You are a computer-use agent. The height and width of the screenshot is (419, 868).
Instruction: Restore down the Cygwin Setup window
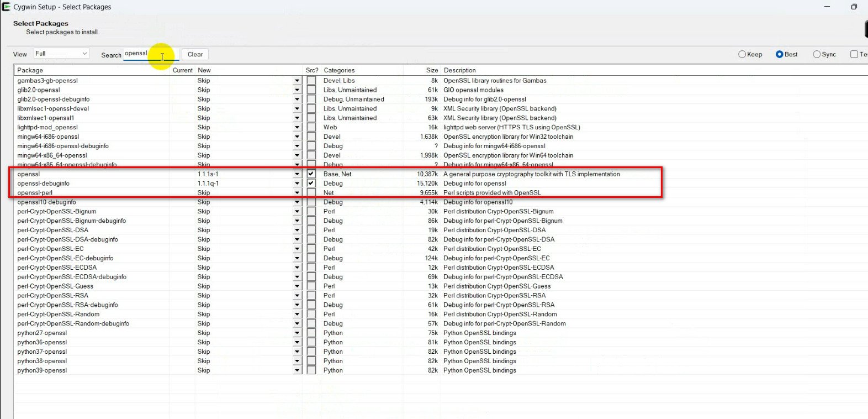(x=854, y=7)
